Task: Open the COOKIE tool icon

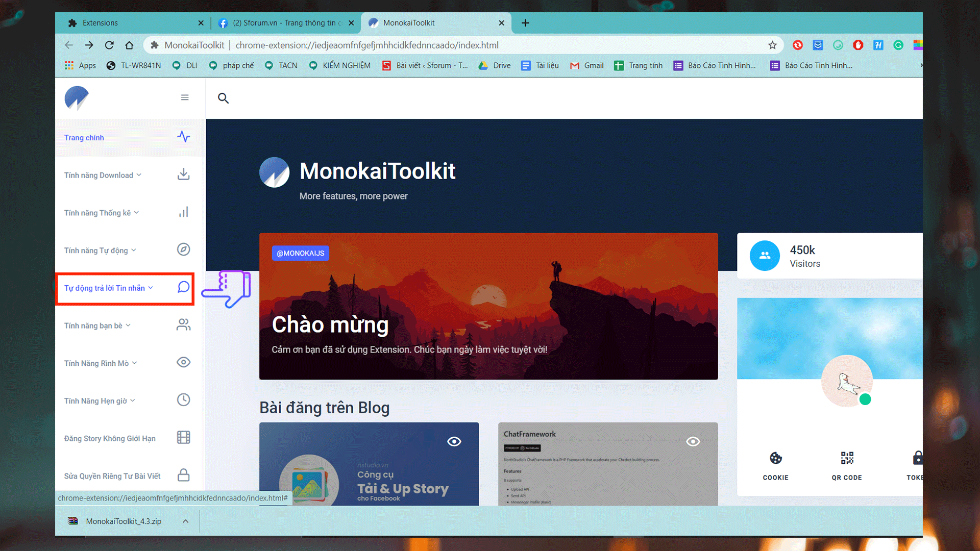Action: (x=776, y=458)
